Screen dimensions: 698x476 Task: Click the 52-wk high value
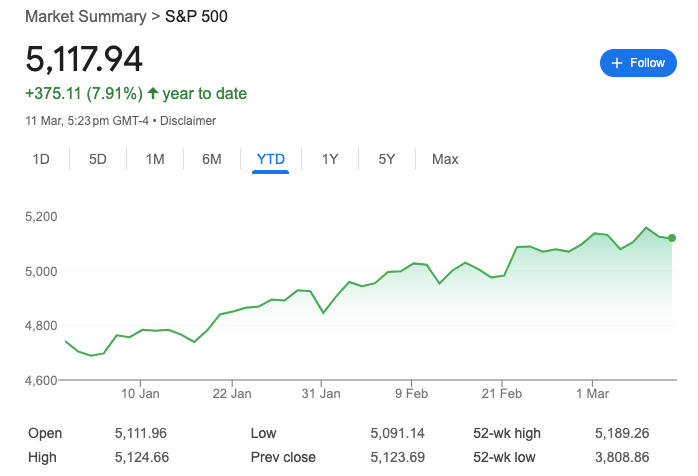tap(622, 433)
